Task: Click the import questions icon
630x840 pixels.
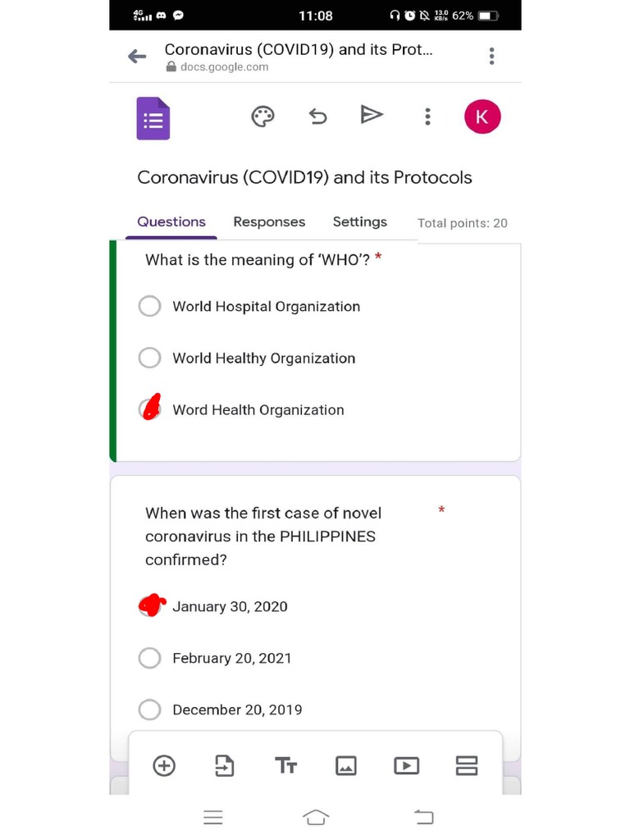Action: click(x=224, y=765)
